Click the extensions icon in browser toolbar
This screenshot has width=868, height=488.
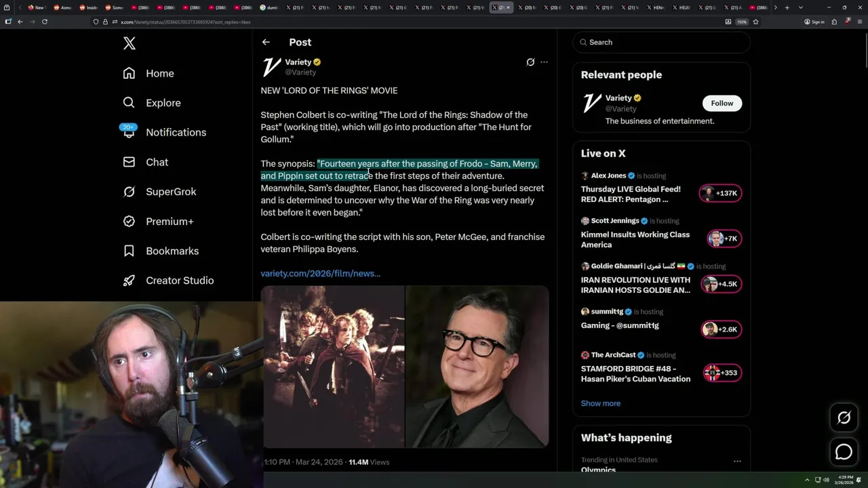(835, 22)
